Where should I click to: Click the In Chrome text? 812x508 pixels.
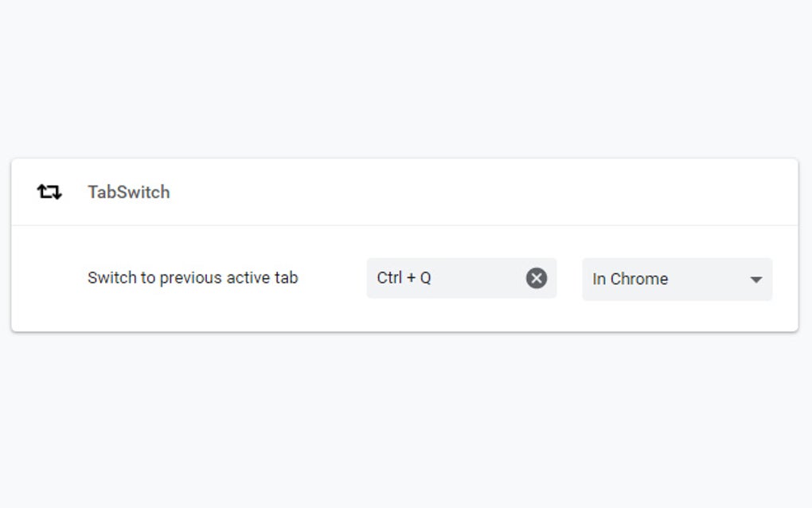coord(630,279)
